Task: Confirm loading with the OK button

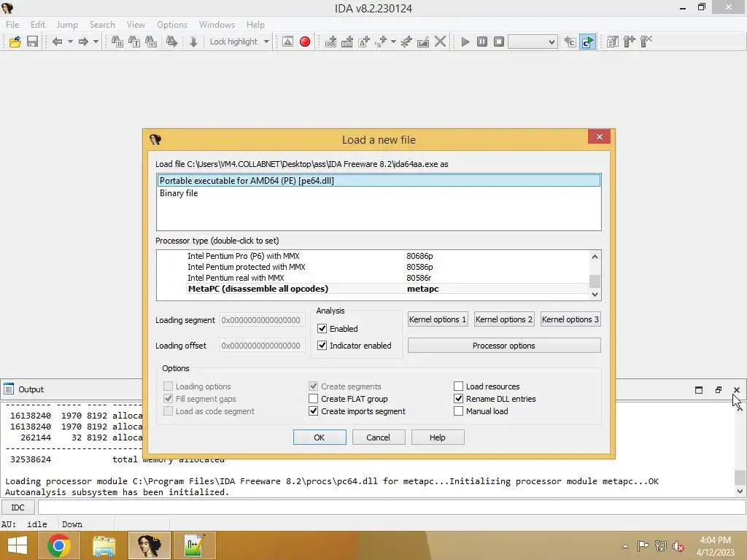Action: pos(320,437)
